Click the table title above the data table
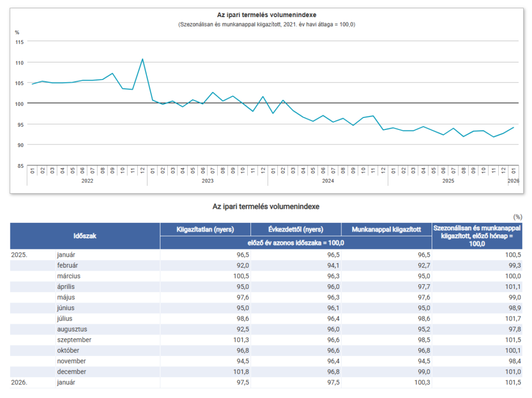The image size is (532, 398). point(266,206)
